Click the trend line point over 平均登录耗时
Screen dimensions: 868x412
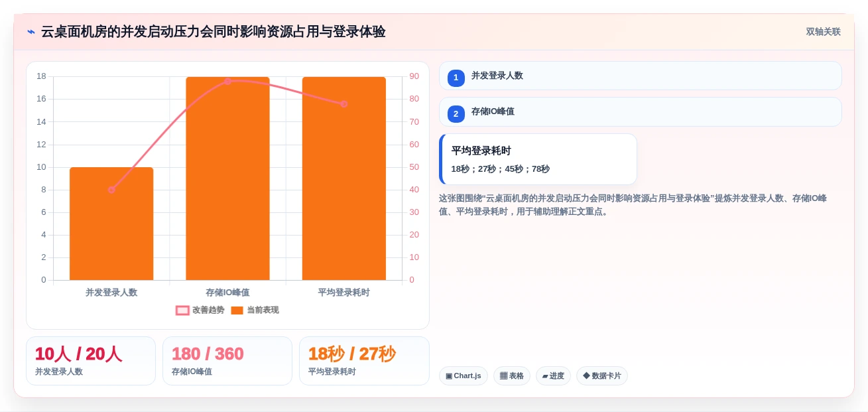click(344, 104)
